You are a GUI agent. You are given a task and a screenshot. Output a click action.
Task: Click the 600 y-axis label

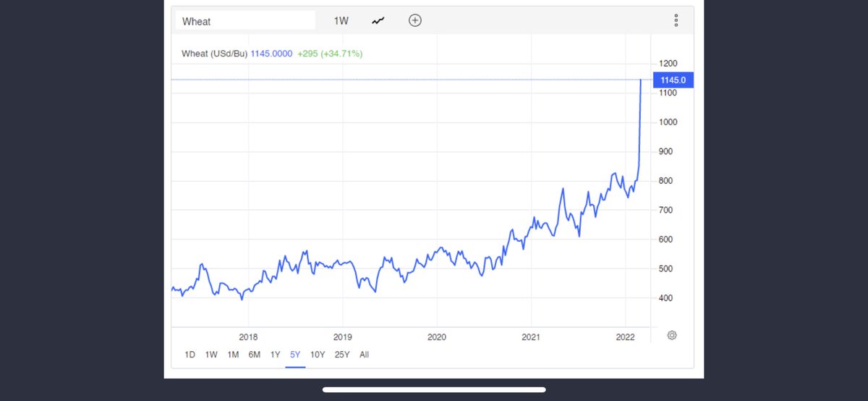point(665,240)
